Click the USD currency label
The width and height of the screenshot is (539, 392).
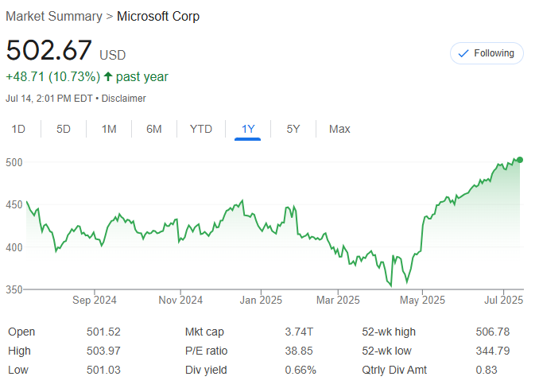[113, 55]
